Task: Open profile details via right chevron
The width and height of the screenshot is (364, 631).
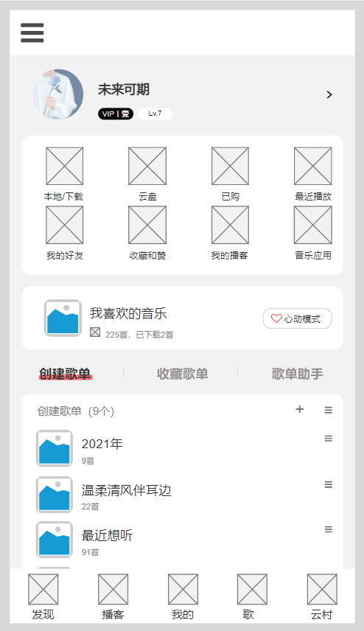Action: (329, 94)
